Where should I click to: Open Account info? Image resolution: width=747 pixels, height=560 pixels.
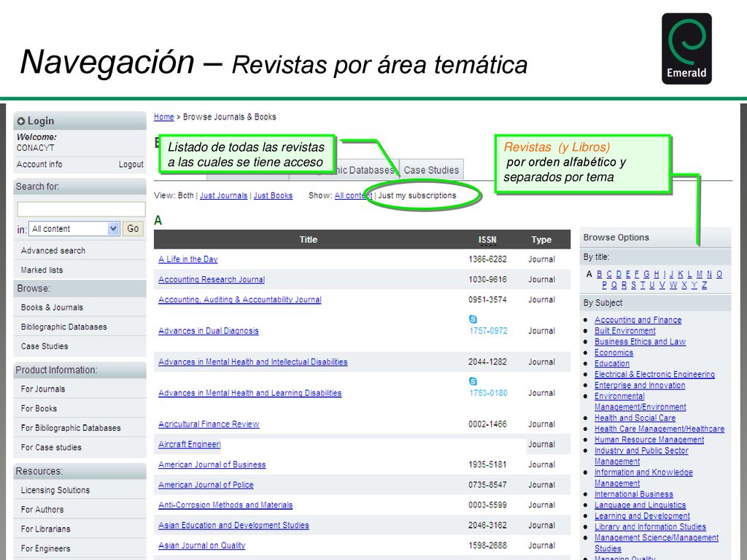point(39,164)
